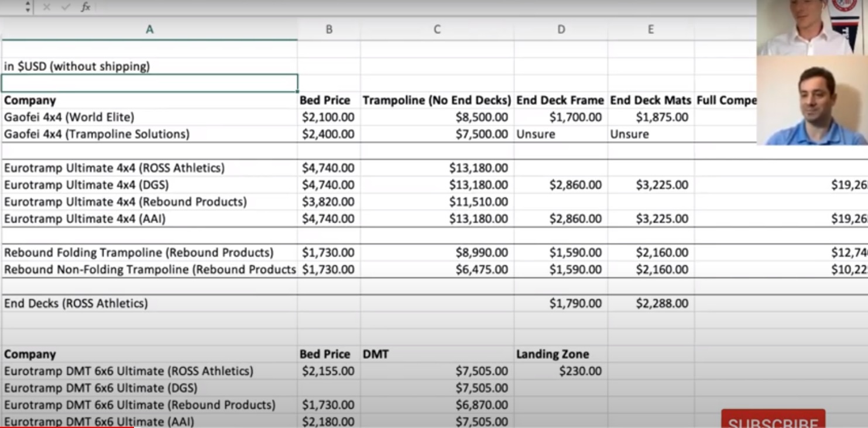Image resolution: width=868 pixels, height=428 pixels.
Task: Select 'Eurotramp Ultimate 4x4 (AAI)' cell
Action: [149, 219]
